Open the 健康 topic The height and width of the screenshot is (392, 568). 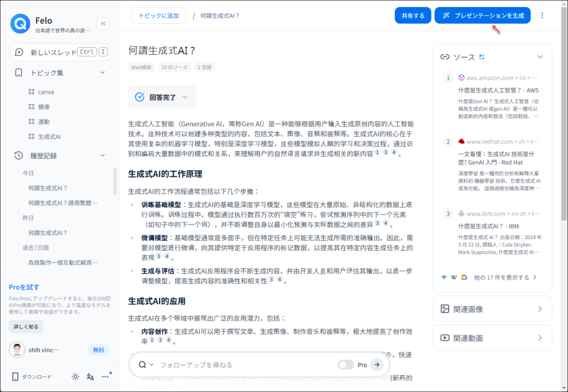coord(44,107)
